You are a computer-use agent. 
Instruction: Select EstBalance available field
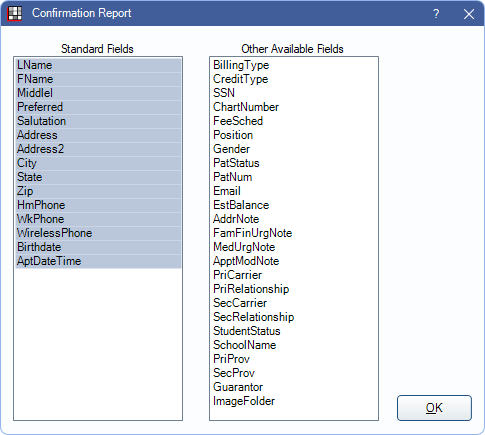pyautogui.click(x=294, y=205)
